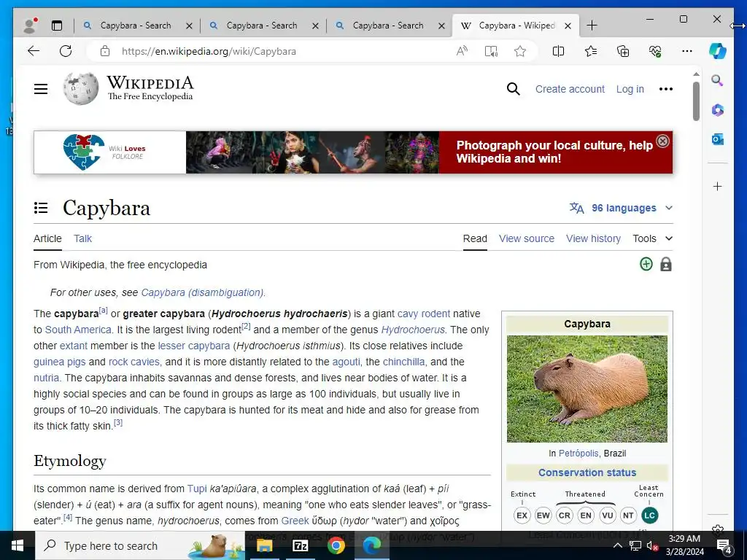Viewport: 747px width, 560px height.
Task: Click the Wikipedia globe logo
Action: click(x=81, y=88)
